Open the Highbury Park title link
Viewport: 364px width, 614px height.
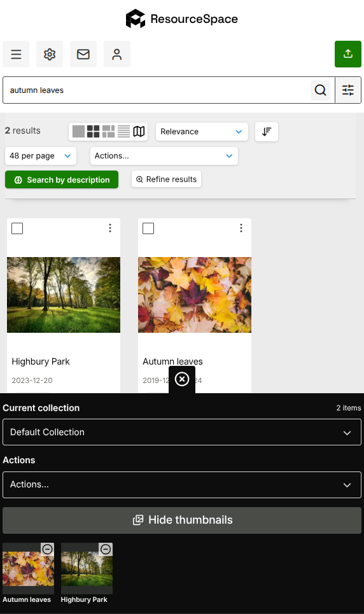pos(41,361)
